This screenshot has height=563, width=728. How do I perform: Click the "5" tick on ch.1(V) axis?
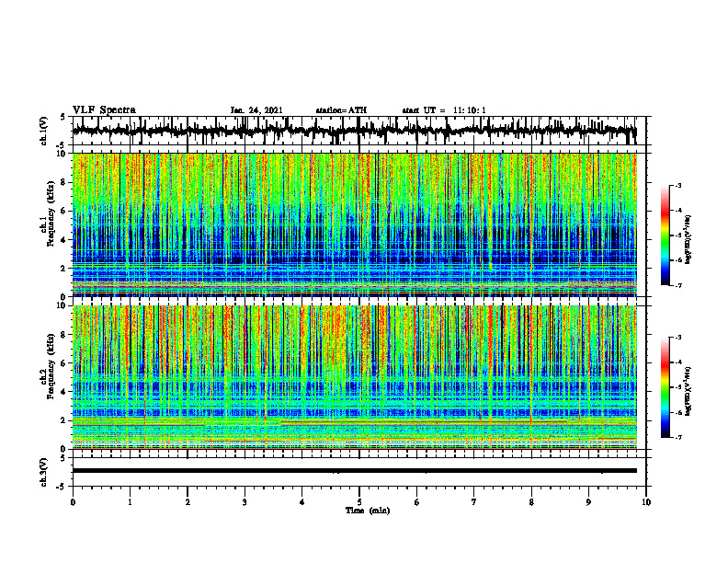(63, 118)
